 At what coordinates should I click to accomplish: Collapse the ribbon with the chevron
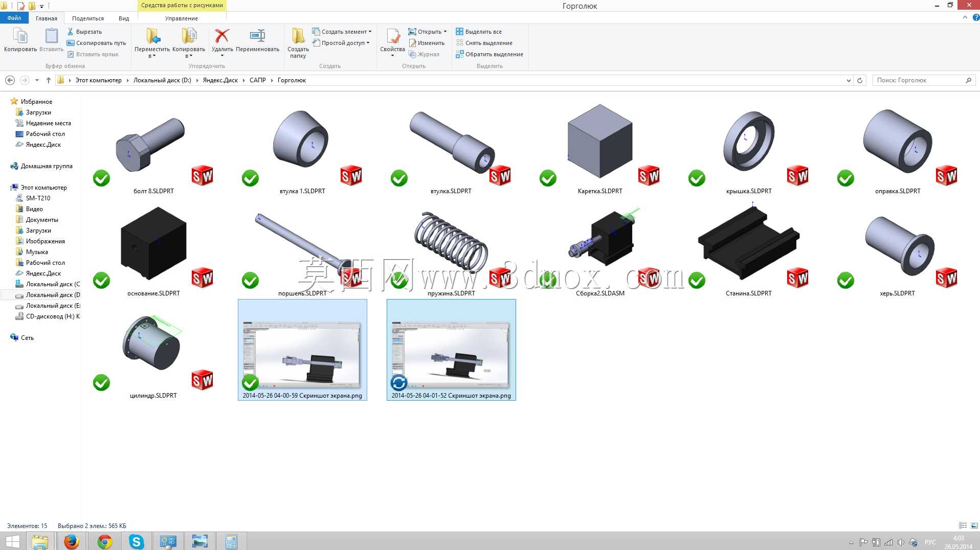(965, 17)
